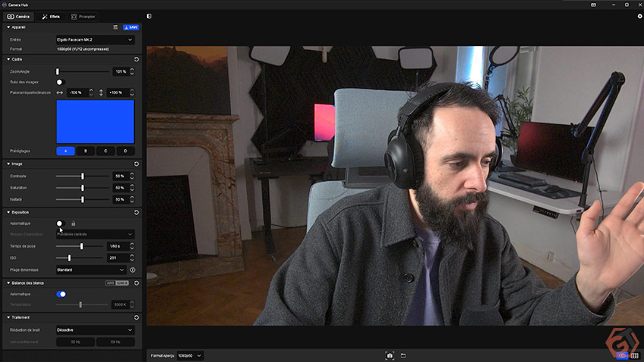The width and height of the screenshot is (644, 362).
Task: Adjust the Netteté slider
Action: pyautogui.click(x=83, y=199)
